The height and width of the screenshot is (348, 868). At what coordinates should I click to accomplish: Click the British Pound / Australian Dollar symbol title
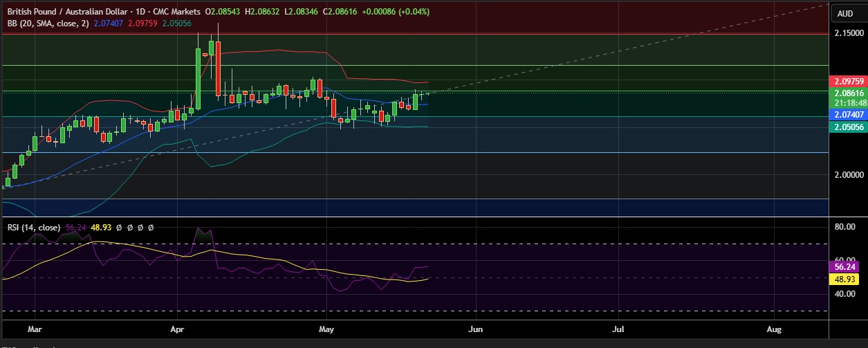click(x=67, y=12)
